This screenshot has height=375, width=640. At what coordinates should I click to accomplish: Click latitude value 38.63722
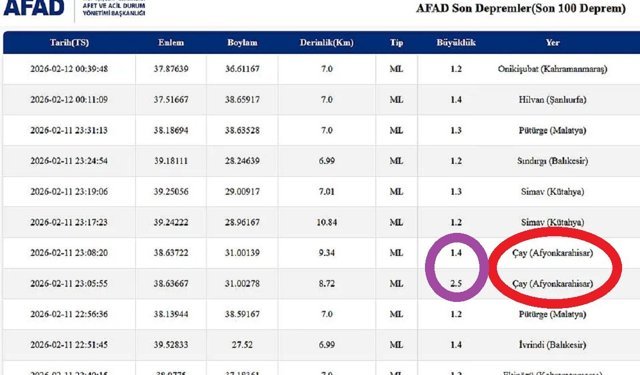click(171, 253)
